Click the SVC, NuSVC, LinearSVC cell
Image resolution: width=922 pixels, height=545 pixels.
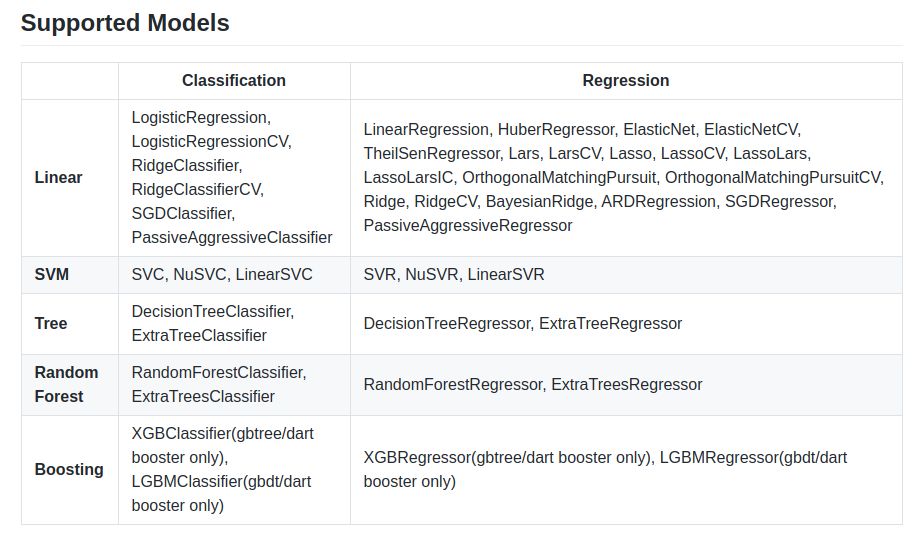coord(222,274)
